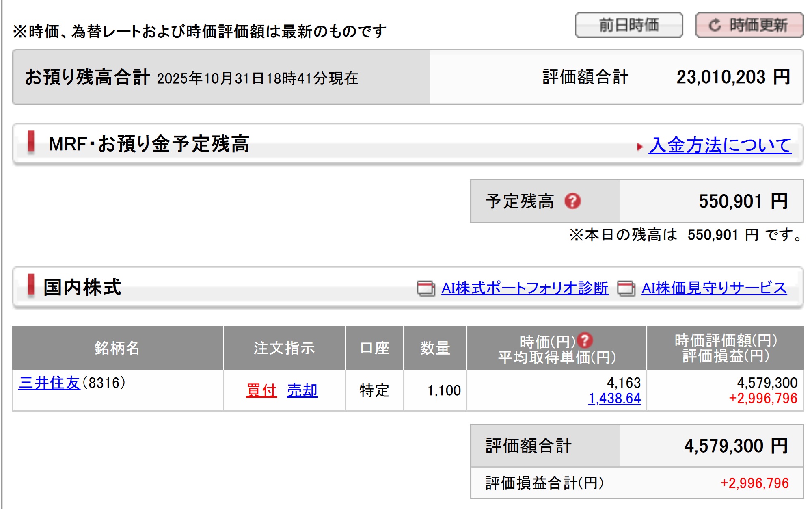Open AI株価見守りサービス link
Screen dimensions: 812x509
[714, 288]
